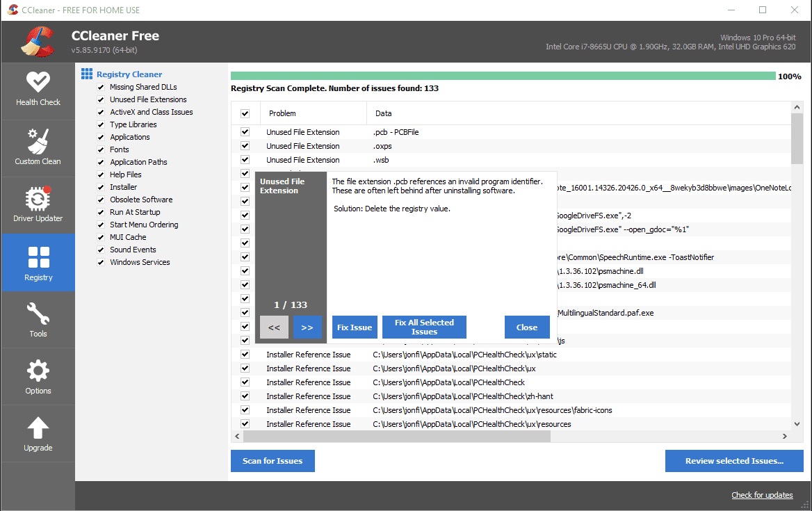Open the Options cog icon
Screen dimensions: 812x511
click(38, 371)
